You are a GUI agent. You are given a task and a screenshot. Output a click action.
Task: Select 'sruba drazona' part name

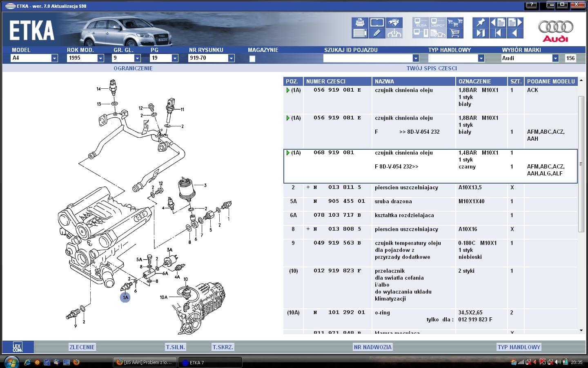click(x=393, y=201)
